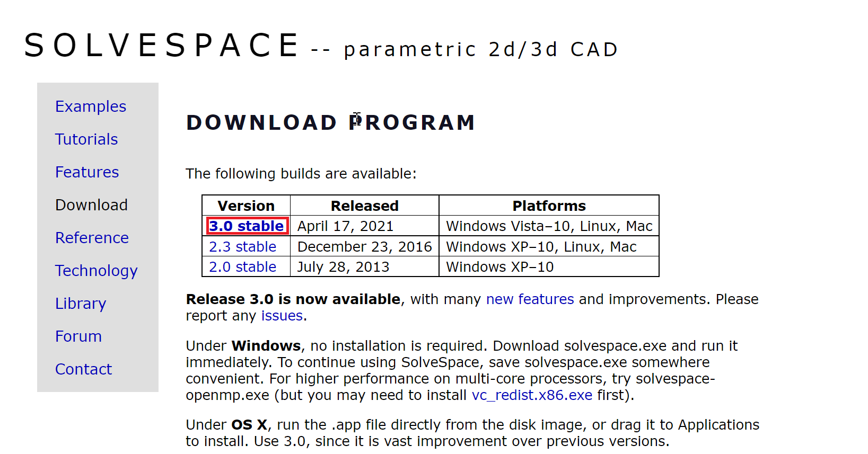This screenshot has width=868, height=454.
Task: Open the Features page link
Action: (87, 172)
